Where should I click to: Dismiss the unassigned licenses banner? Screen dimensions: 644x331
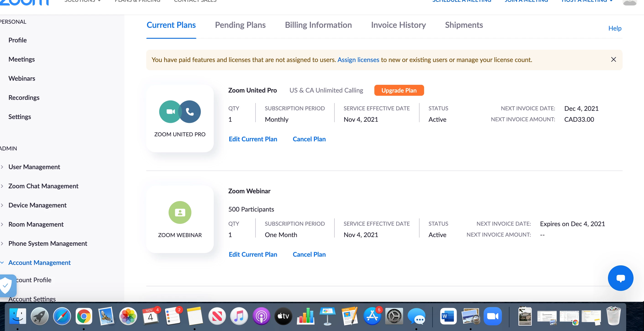(613, 59)
